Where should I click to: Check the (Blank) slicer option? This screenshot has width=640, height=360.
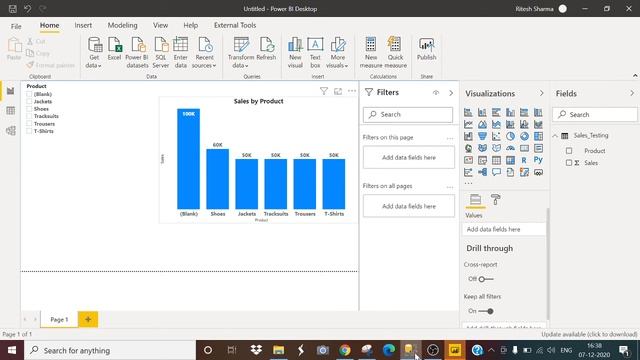[29, 94]
